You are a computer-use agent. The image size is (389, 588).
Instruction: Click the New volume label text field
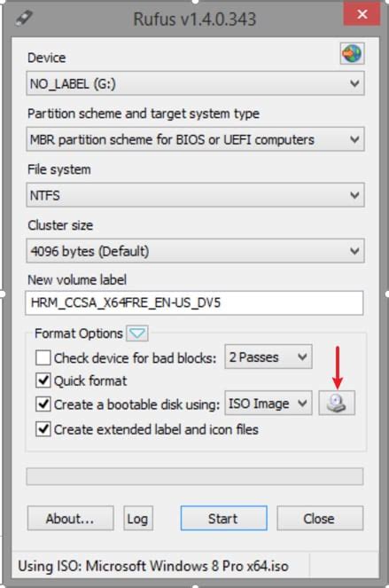pyautogui.click(x=195, y=302)
